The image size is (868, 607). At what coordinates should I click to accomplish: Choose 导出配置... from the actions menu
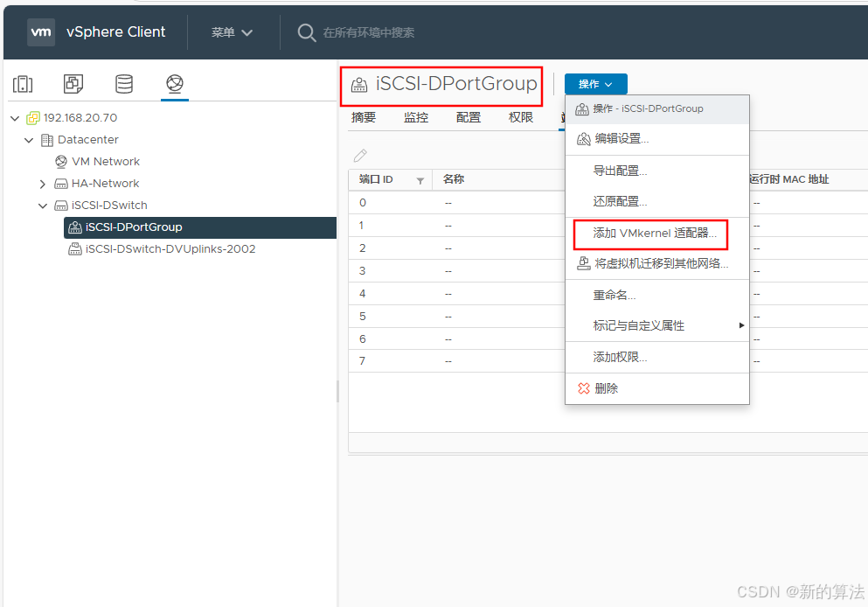pyautogui.click(x=657, y=171)
